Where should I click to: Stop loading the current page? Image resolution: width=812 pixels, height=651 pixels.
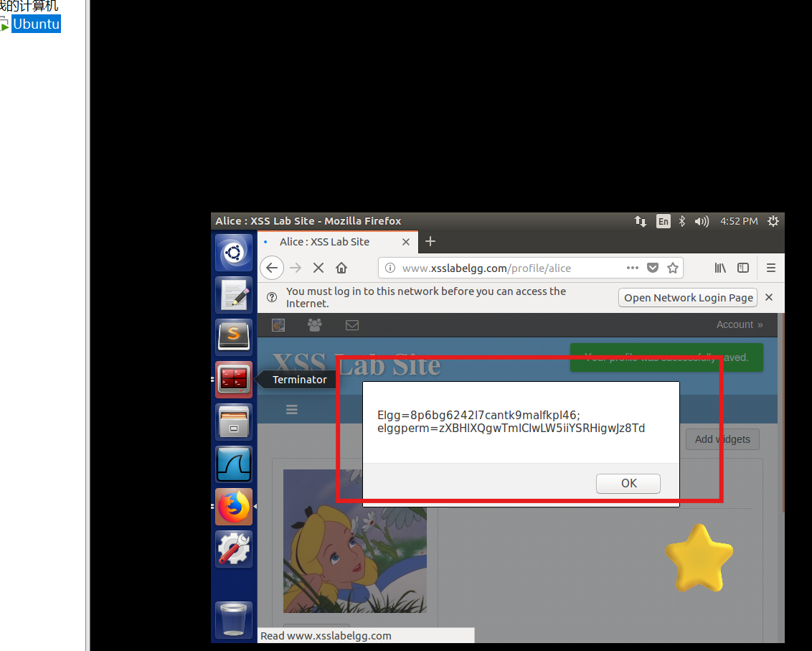point(318,268)
